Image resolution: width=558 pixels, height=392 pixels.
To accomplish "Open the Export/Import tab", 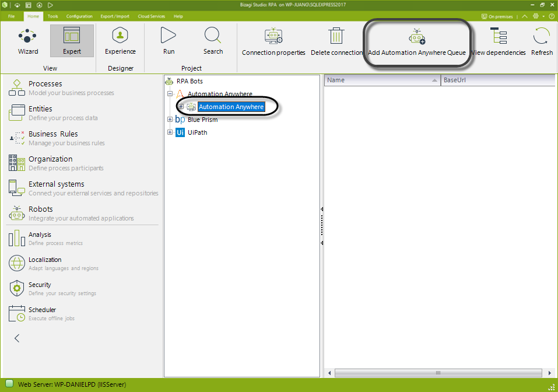I will [115, 16].
